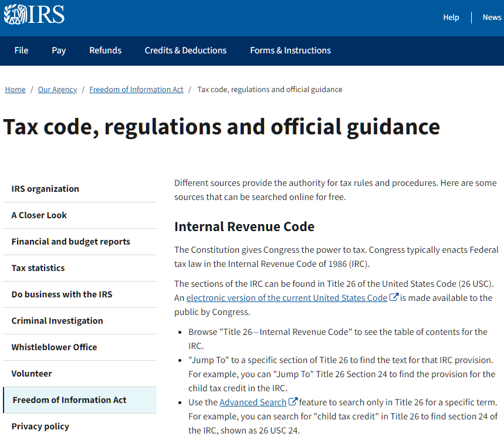
Task: Open the News link in header
Action: (492, 17)
